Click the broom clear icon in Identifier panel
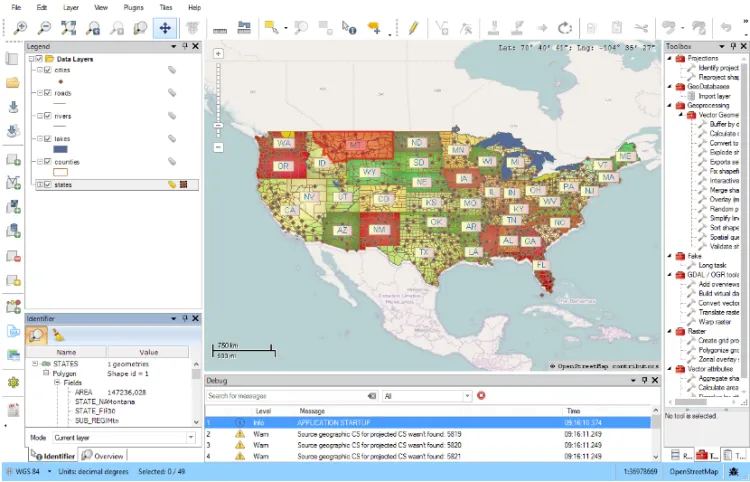This screenshot has width=750, height=482. pyautogui.click(x=59, y=335)
